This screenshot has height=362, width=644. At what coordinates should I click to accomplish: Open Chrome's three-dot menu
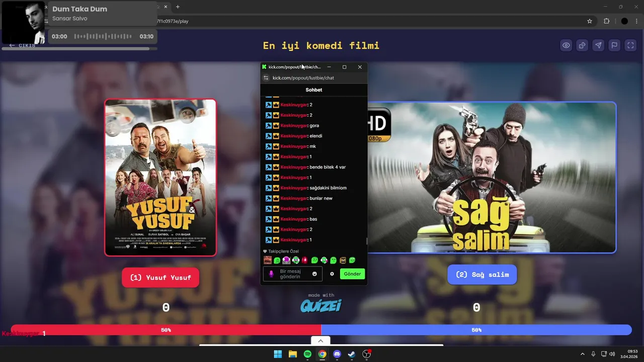(637, 21)
